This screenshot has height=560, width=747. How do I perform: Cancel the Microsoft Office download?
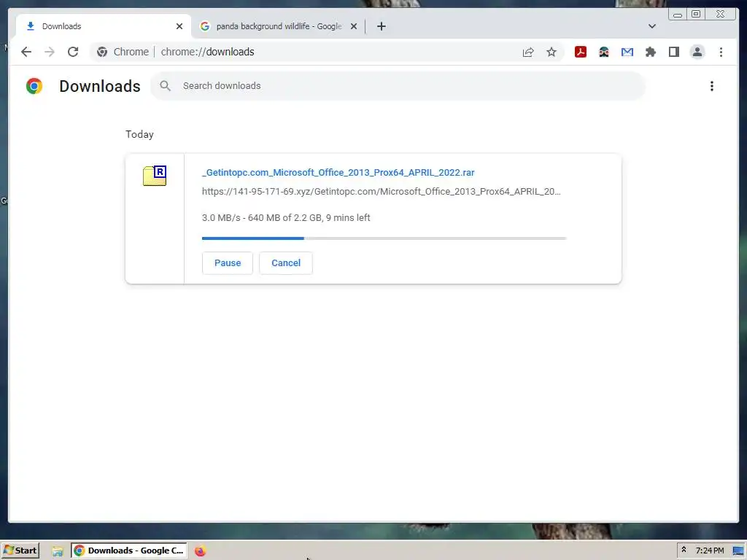pyautogui.click(x=286, y=262)
